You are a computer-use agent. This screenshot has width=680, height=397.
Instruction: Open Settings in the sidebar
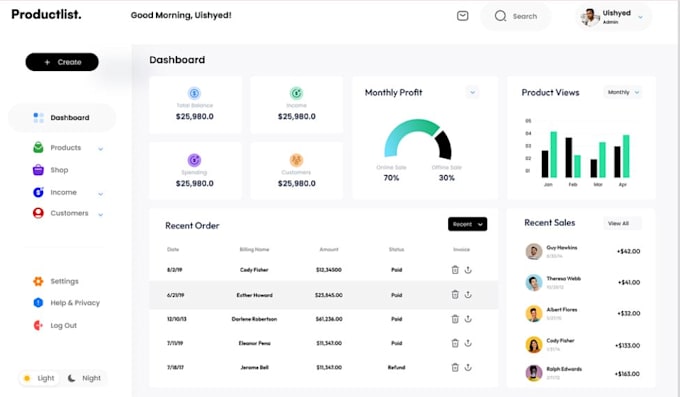coord(64,281)
